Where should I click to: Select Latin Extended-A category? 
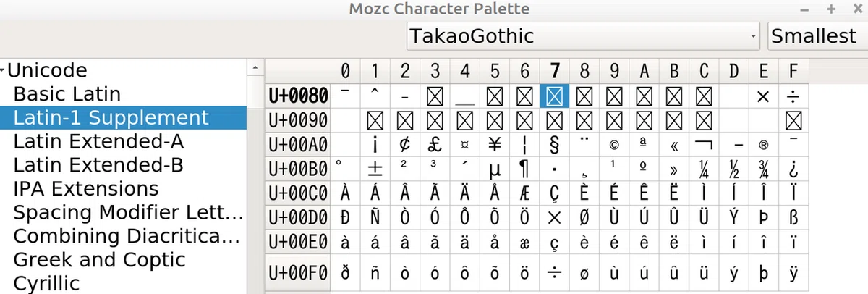[98, 141]
